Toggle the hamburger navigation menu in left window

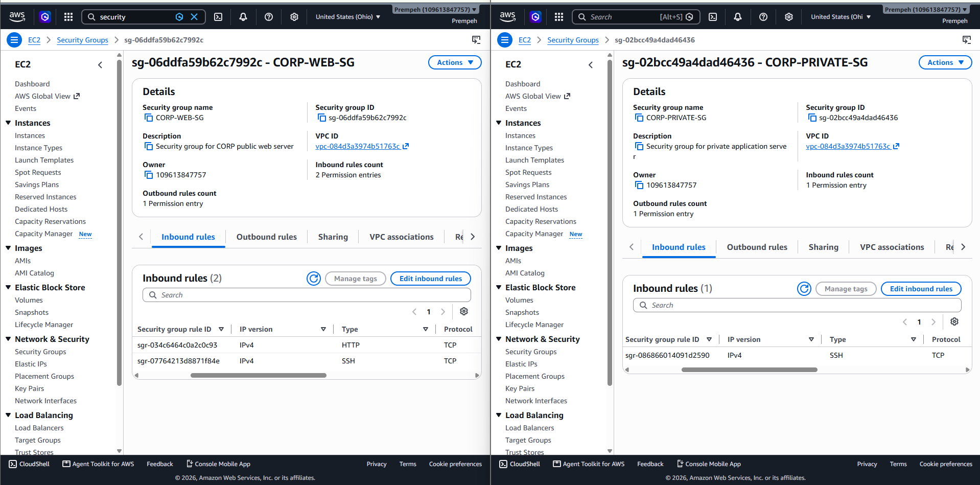[x=14, y=40]
